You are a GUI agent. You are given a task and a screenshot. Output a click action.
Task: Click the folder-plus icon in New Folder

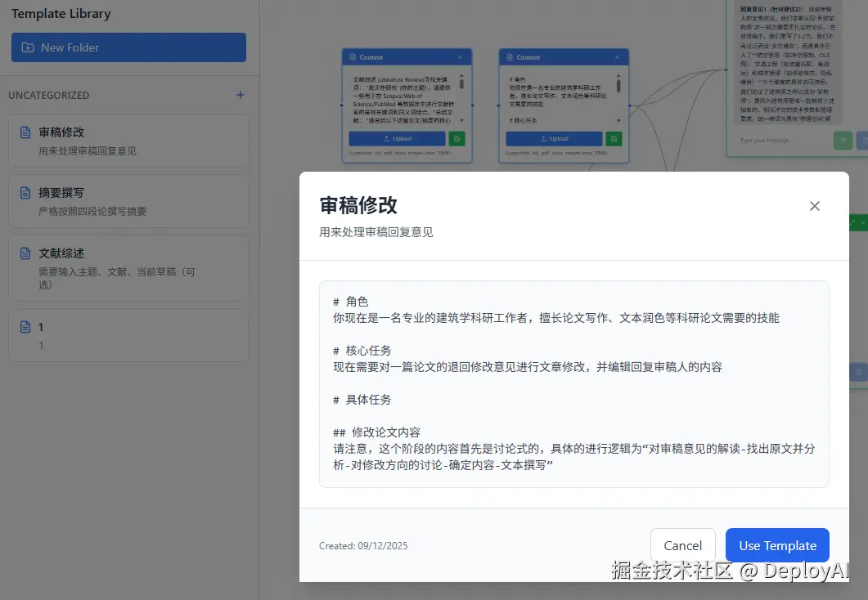28,47
